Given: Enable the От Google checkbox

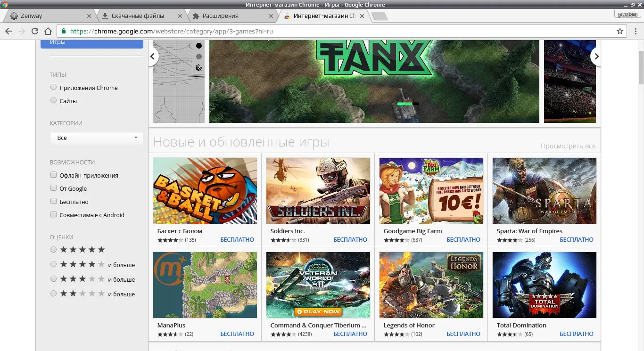Looking at the screenshot, I should tap(53, 188).
